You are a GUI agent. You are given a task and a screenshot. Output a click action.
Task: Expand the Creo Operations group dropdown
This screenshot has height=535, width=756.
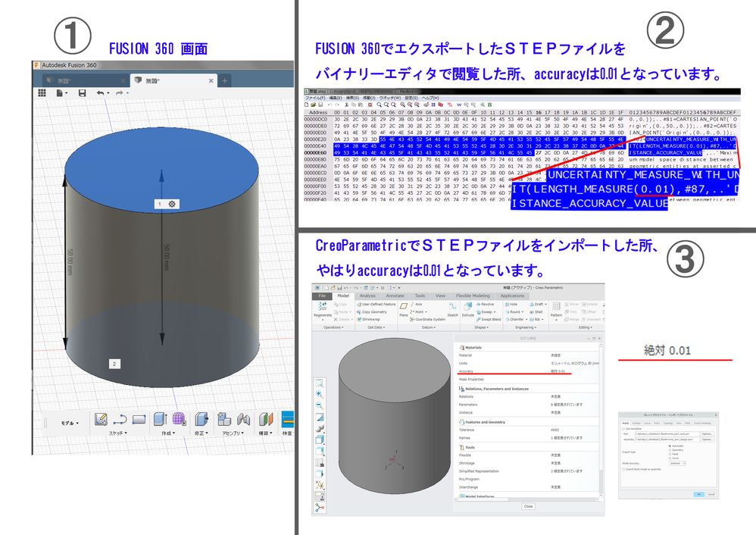tap(333, 327)
